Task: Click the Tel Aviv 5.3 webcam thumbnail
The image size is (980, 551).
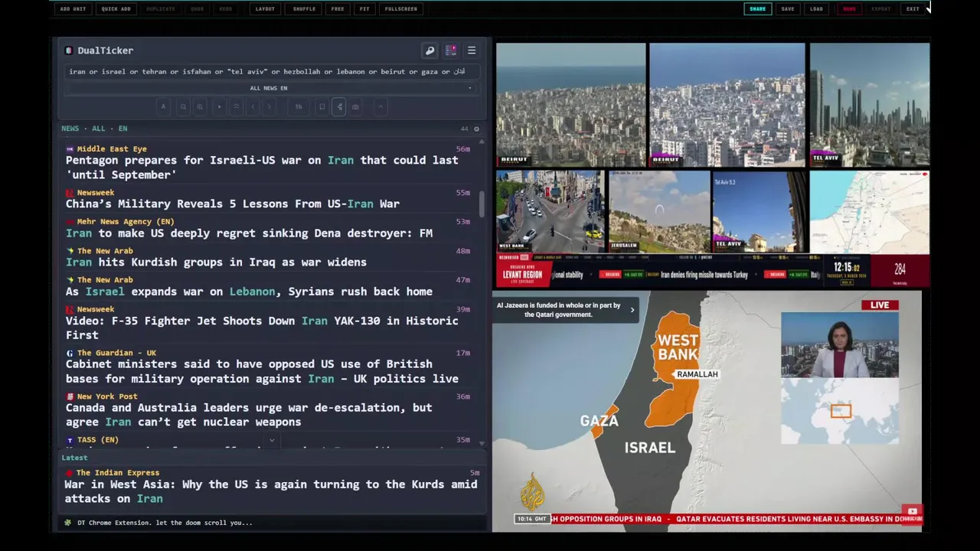Action: pyautogui.click(x=759, y=212)
